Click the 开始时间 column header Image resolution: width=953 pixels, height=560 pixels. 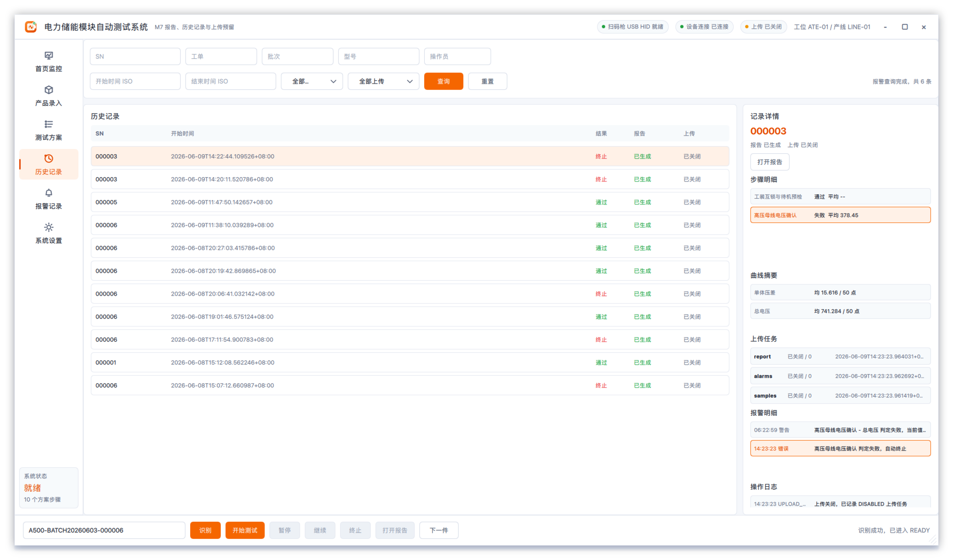182,134
